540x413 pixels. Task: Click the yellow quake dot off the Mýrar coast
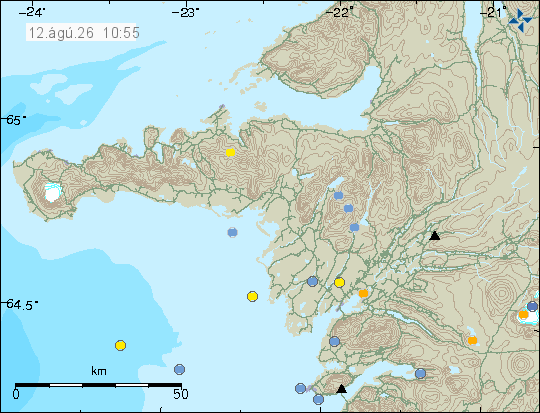(x=252, y=297)
